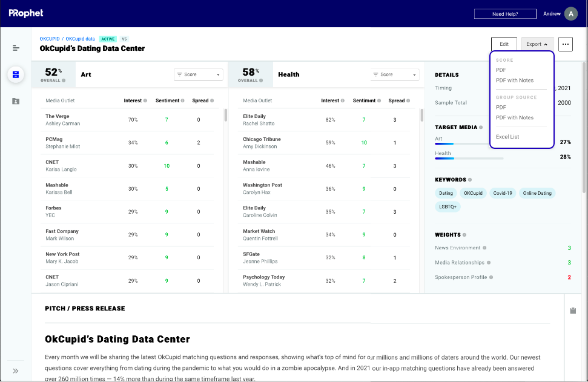Click info icon next to Spokesperson Profile
The image size is (588, 382).
click(x=491, y=277)
